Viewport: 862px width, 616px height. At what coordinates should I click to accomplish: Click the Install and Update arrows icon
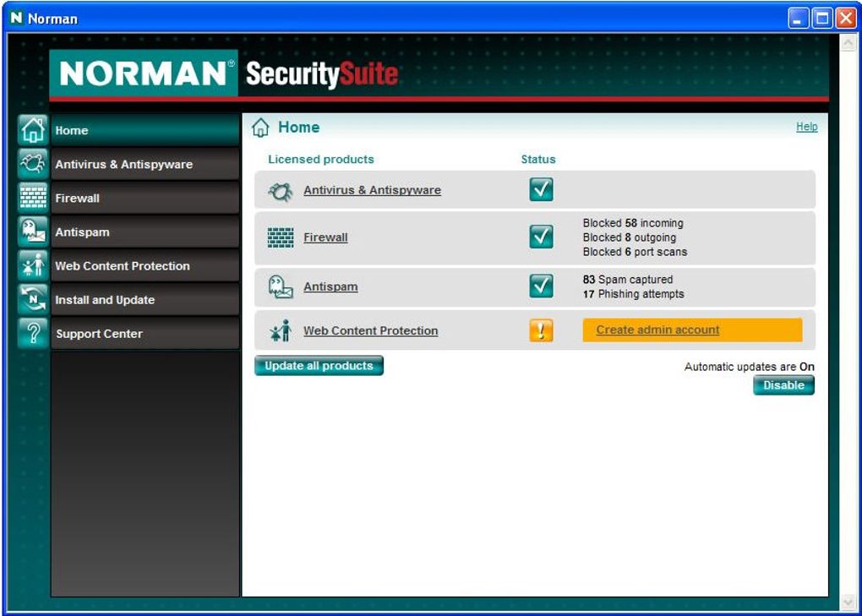coord(33,299)
